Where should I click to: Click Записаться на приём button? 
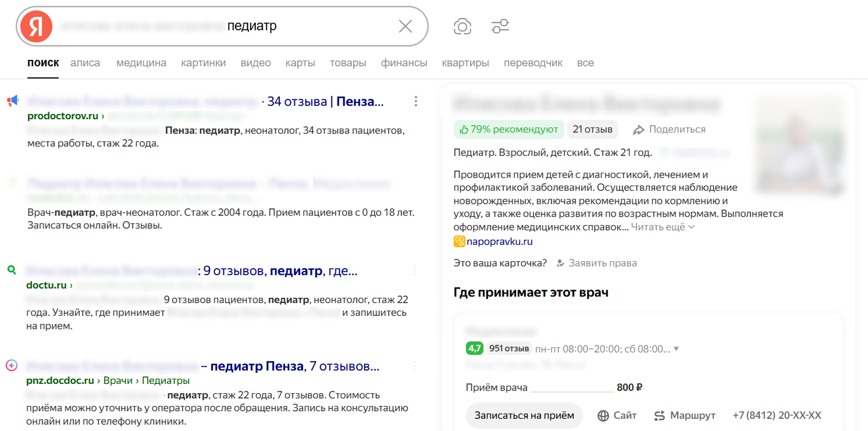click(524, 416)
